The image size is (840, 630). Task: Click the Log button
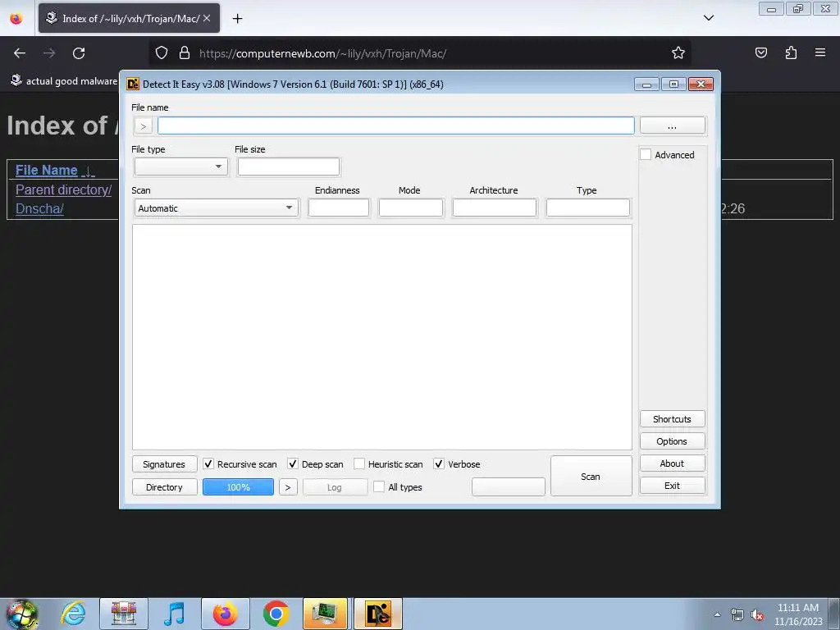[335, 487]
